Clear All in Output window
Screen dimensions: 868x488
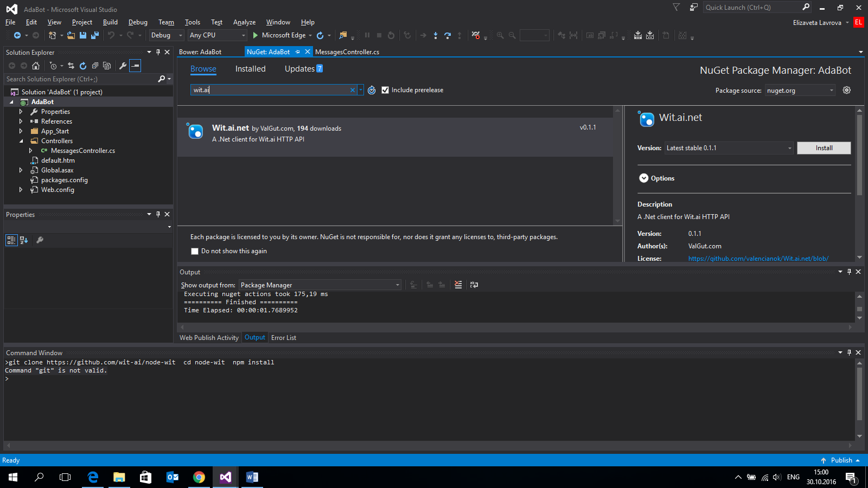coord(458,285)
